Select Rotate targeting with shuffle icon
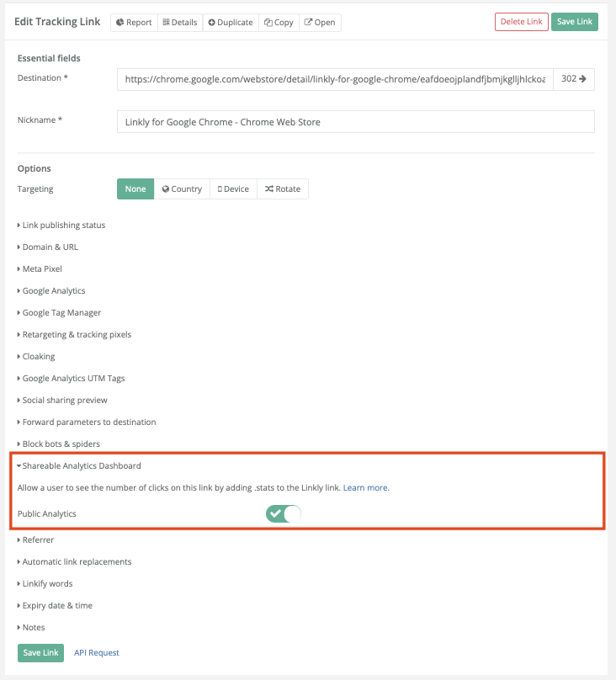This screenshot has width=616, height=680. (x=283, y=189)
